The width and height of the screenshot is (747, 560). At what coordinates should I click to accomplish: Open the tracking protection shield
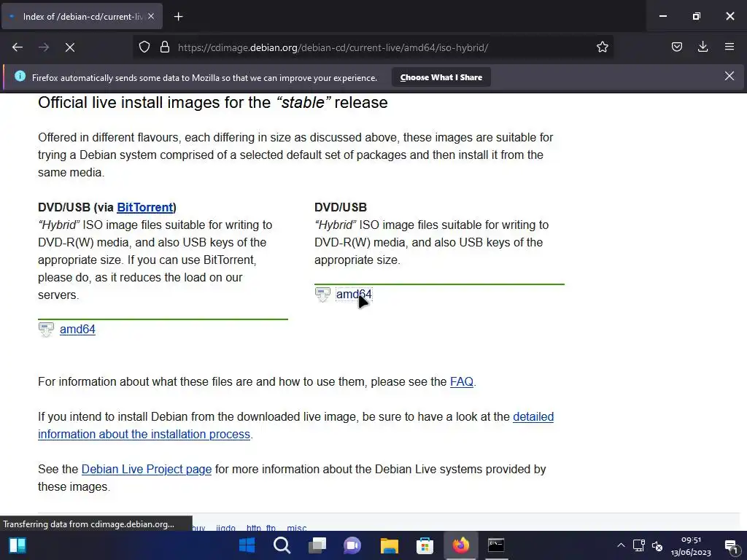pos(144,47)
